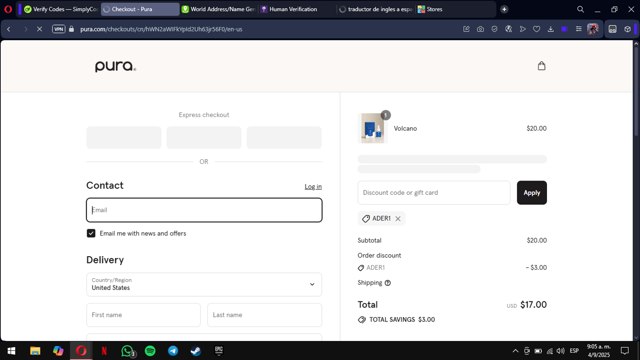Image resolution: width=640 pixels, height=360 pixels.
Task: Open the send-to-flow arrow icon
Action: [522, 29]
